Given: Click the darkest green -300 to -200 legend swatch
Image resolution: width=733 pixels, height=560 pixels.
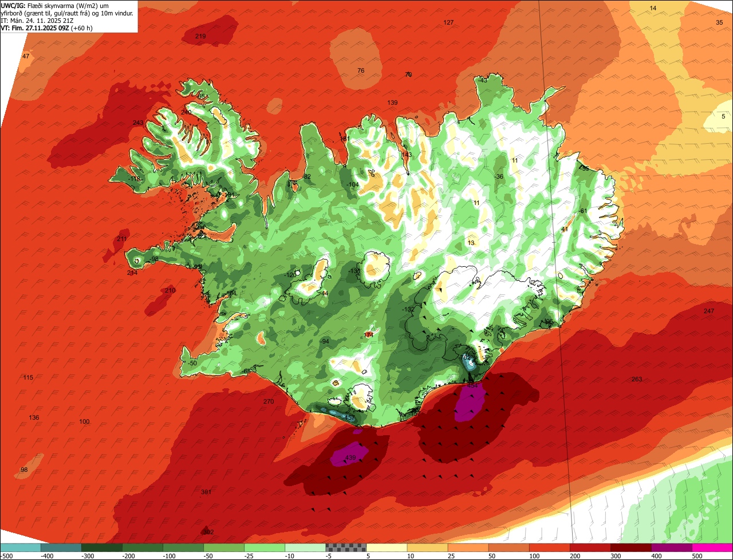Looking at the screenshot, I should pos(101,547).
